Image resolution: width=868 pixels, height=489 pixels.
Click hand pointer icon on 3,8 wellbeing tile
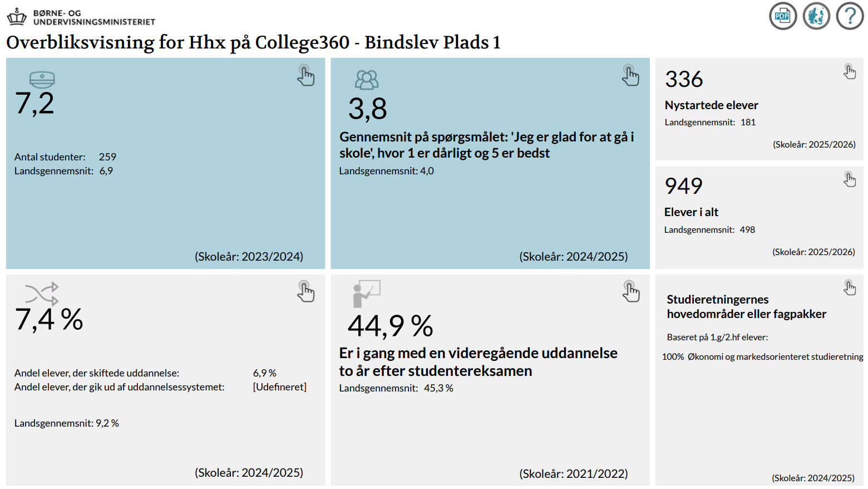630,76
